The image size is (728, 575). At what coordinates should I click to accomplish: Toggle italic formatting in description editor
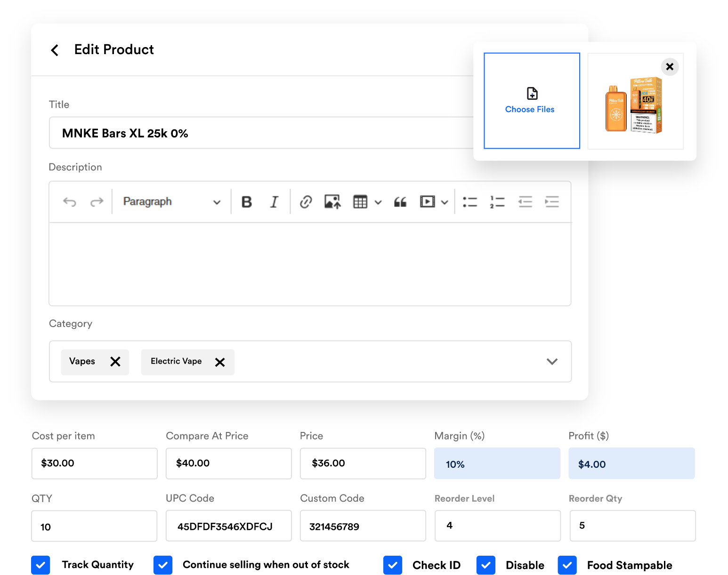(274, 202)
